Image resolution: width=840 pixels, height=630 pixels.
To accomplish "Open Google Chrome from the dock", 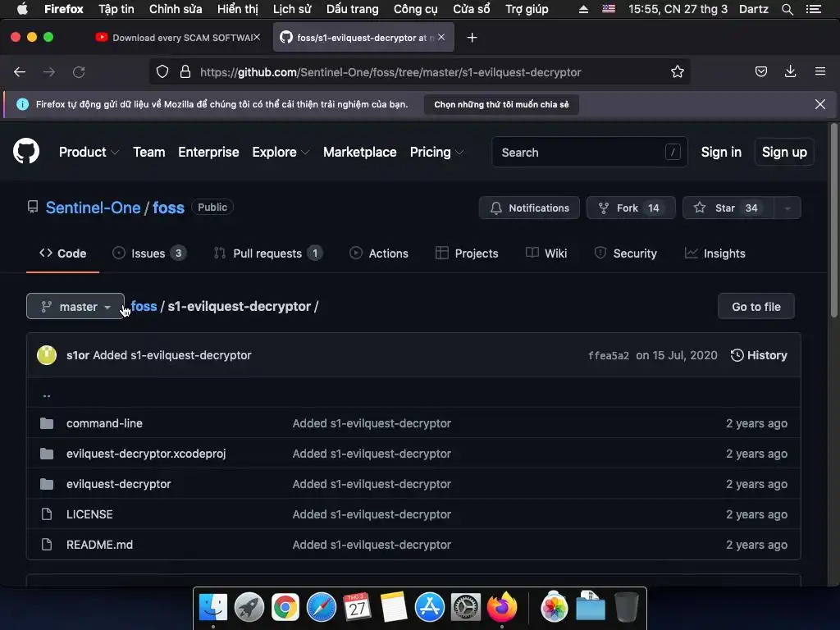I will point(285,608).
